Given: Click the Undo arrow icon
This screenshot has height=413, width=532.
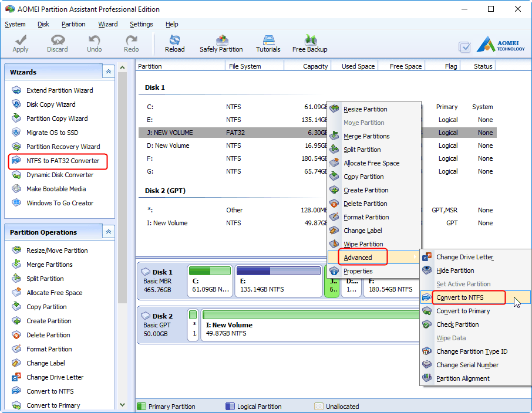Looking at the screenshot, I should [95, 40].
